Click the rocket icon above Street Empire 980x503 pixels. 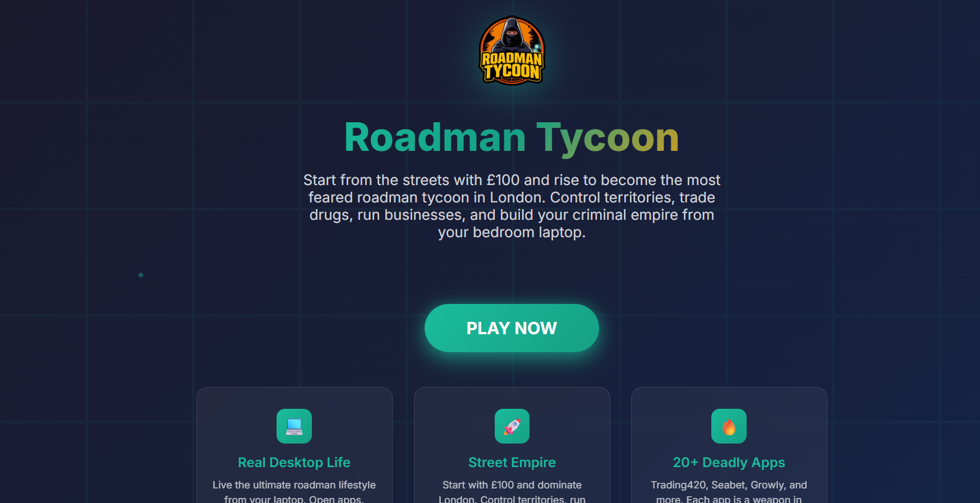click(x=512, y=426)
